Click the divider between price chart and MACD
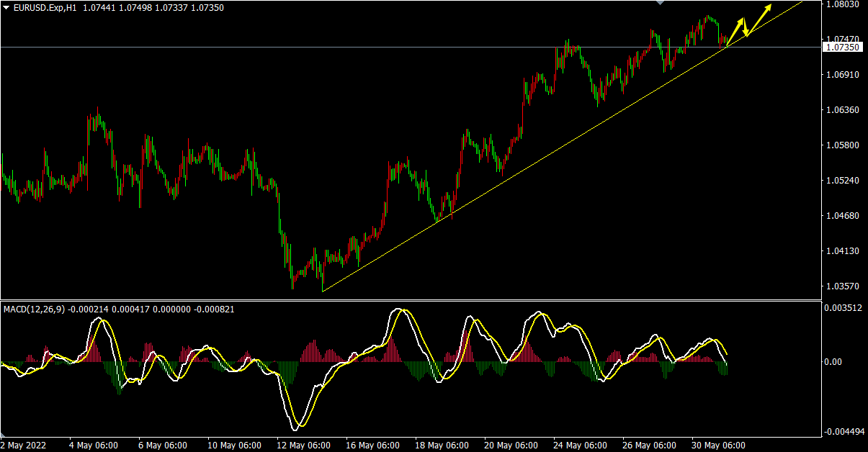The width and height of the screenshot is (868, 452). point(411,300)
